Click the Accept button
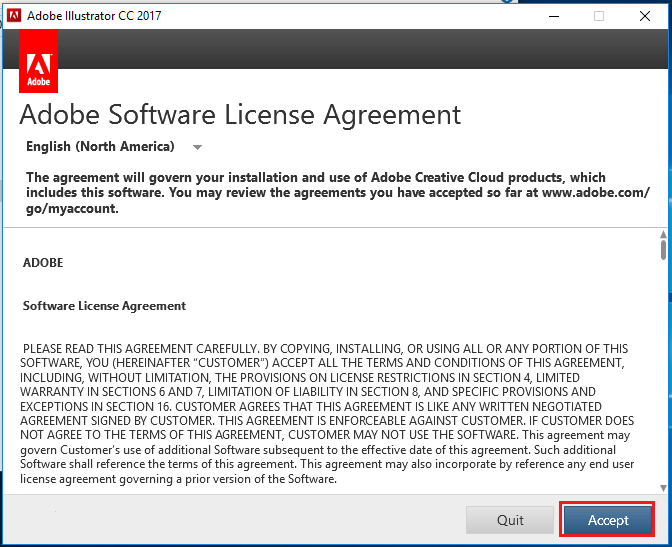 click(x=607, y=520)
